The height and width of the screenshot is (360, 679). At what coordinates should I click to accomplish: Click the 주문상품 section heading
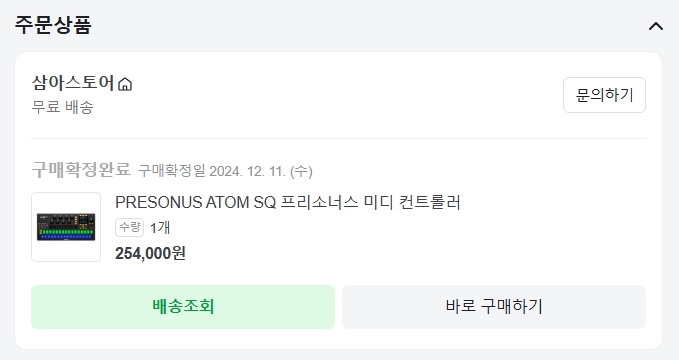53,25
